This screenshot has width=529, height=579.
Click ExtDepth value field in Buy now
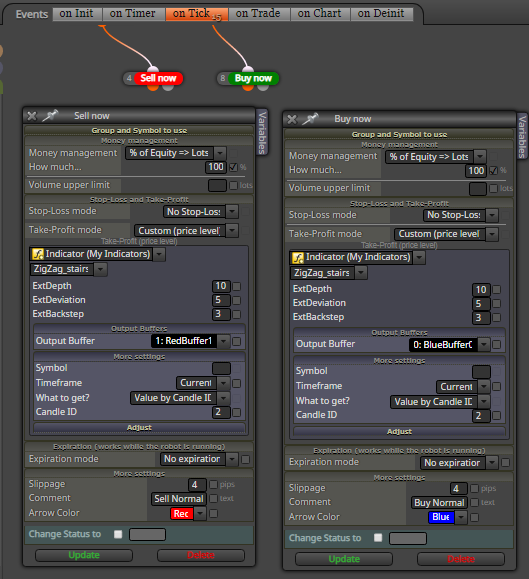[481, 290]
